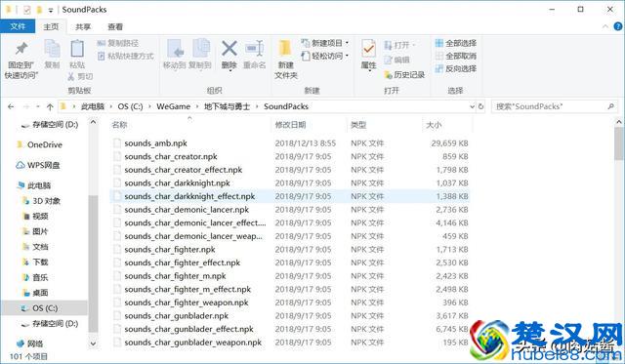This screenshot has height=364, width=625.
Task: Open the Move to tool
Action: pos(175,54)
